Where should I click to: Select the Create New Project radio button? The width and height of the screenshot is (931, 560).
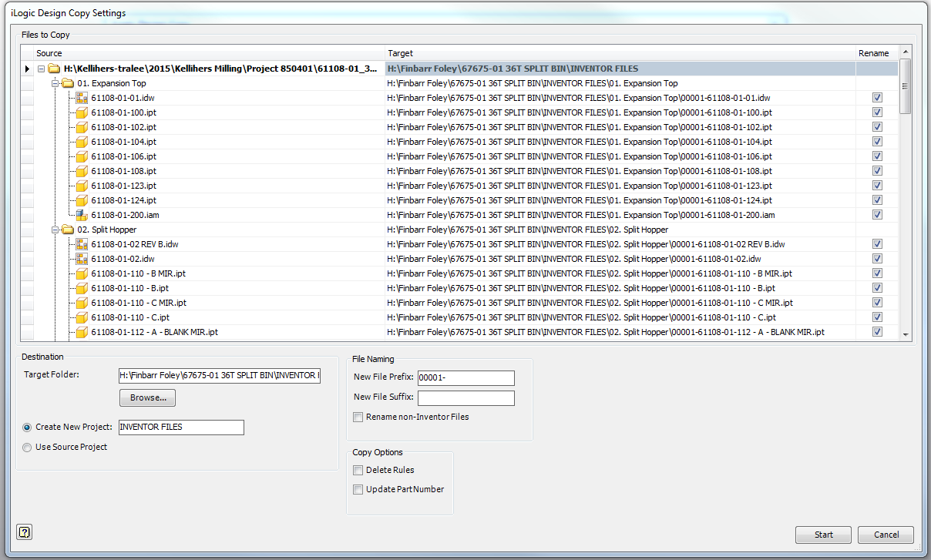point(28,427)
